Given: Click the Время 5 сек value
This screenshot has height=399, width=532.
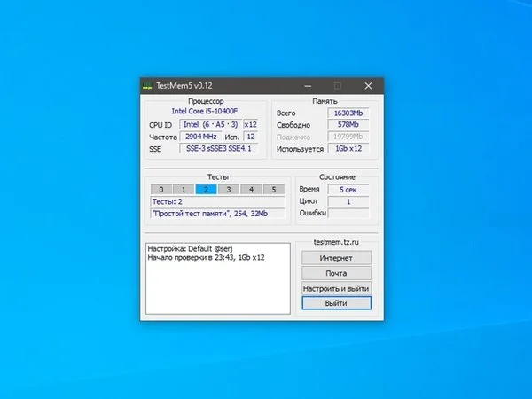Looking at the screenshot, I should [x=348, y=190].
